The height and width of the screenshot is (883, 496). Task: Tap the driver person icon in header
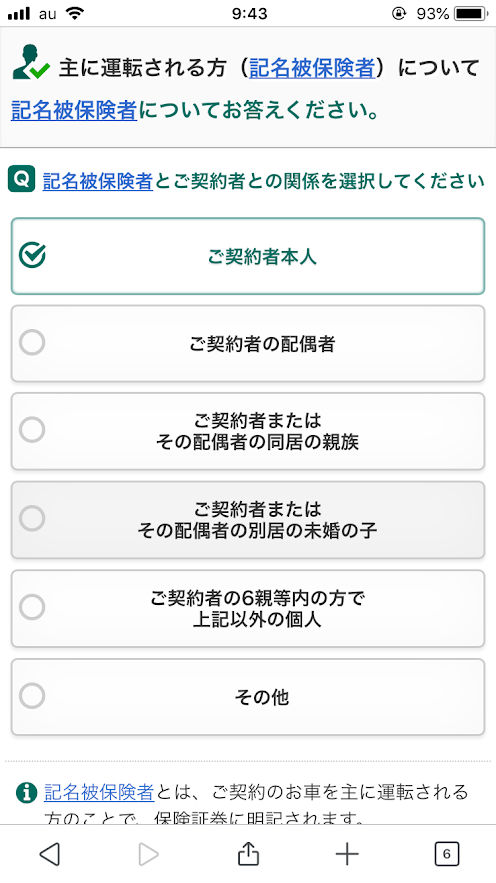click(x=30, y=63)
